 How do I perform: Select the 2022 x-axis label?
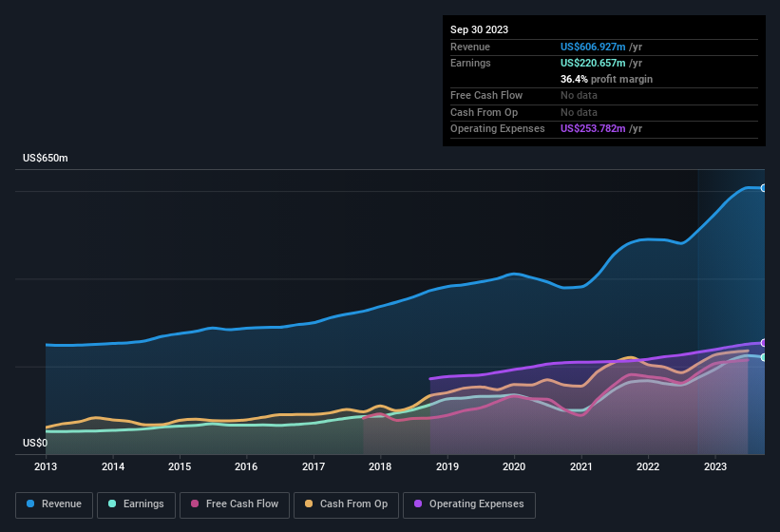coord(648,466)
